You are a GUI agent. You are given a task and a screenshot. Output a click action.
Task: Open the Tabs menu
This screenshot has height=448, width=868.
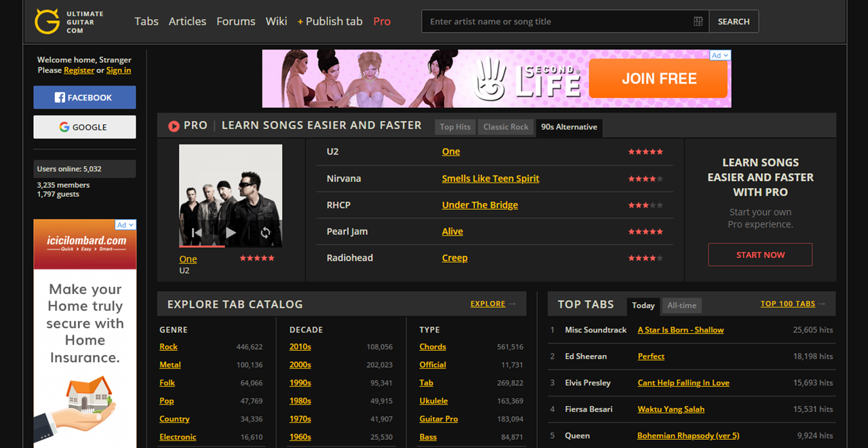(146, 22)
